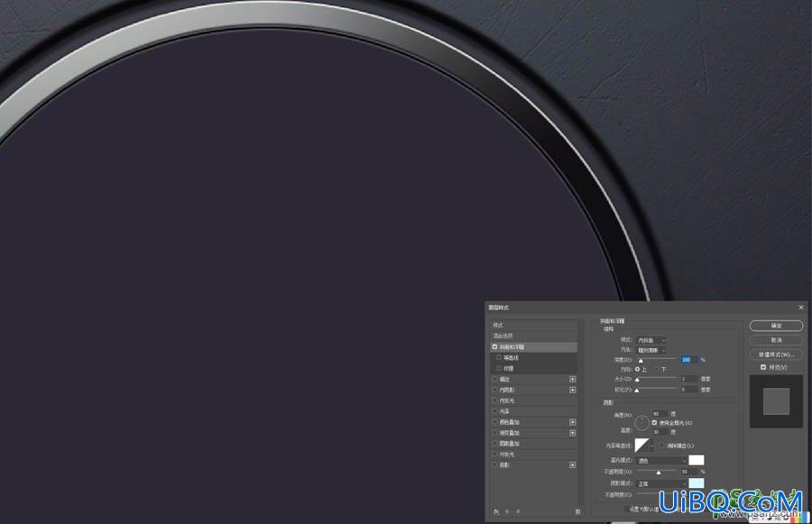
Task: Open the 阴影模式 (Shadow Mode) dropdown
Action: pyautogui.click(x=661, y=483)
